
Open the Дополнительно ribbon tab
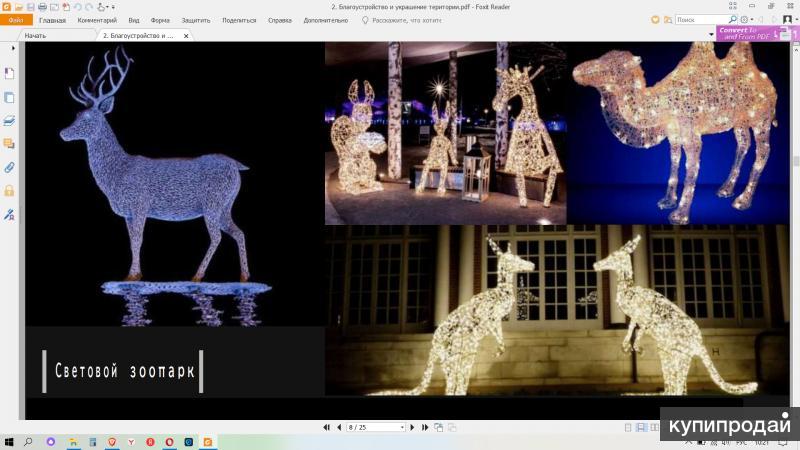click(326, 20)
